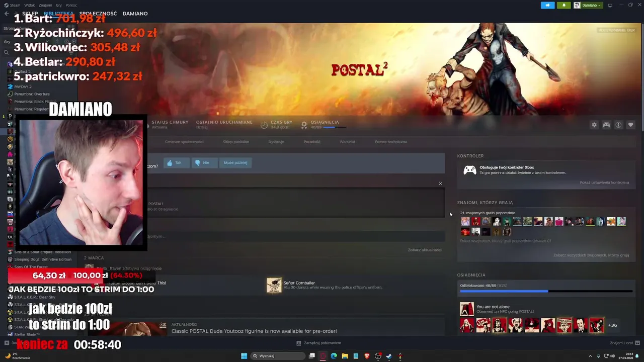Select PAYDAY 2 in the library list
The image size is (644, 362).
pyautogui.click(x=23, y=86)
